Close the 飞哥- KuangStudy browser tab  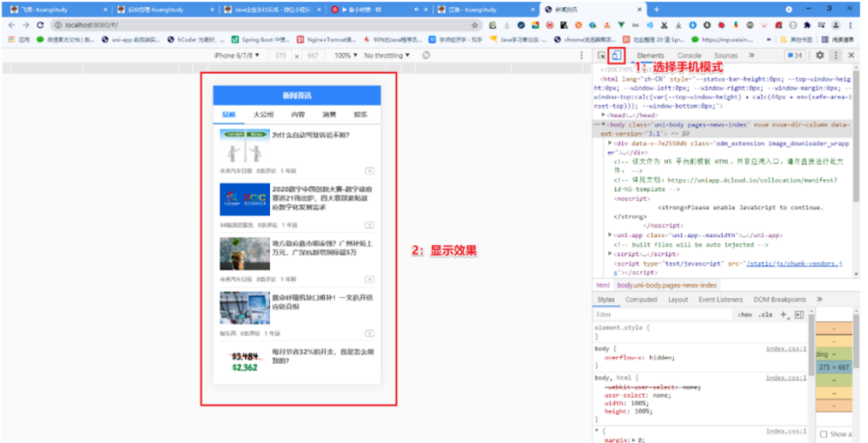click(105, 9)
